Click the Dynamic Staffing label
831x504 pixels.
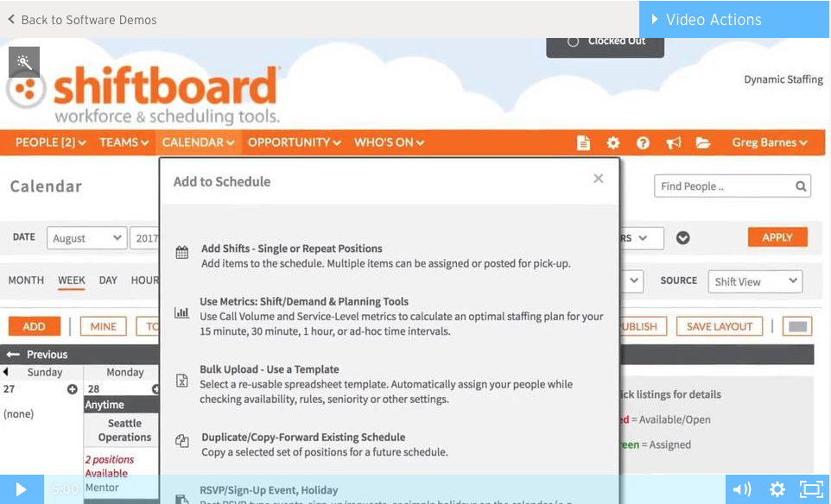(x=783, y=79)
